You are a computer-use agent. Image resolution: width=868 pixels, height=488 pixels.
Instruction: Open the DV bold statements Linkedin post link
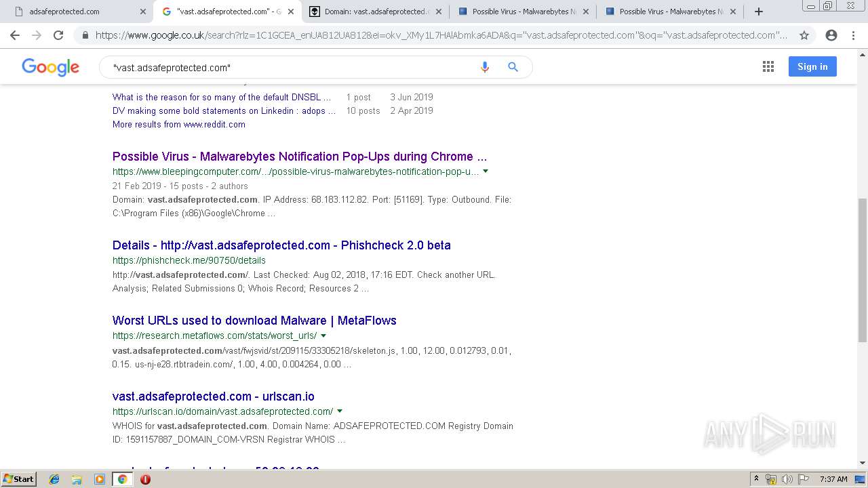point(224,110)
